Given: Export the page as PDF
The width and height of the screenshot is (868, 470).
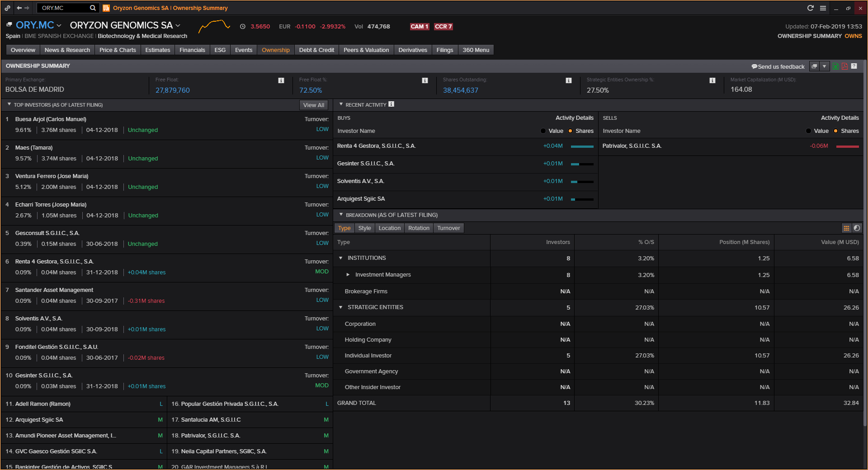Looking at the screenshot, I should (x=844, y=66).
